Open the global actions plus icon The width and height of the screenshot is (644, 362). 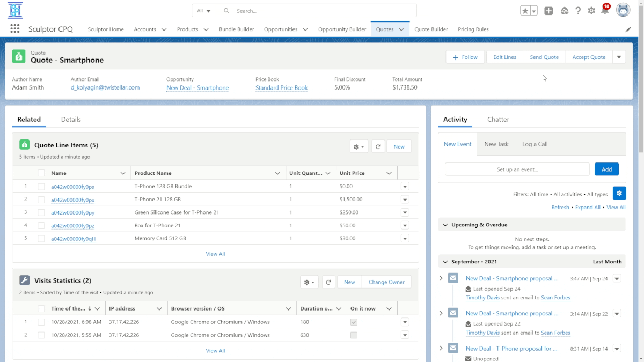548,11
